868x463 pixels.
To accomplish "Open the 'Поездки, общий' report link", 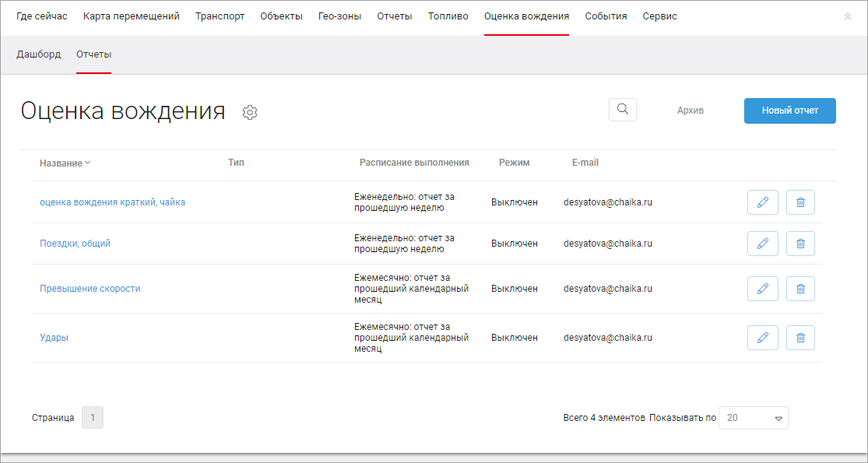I will pos(76,244).
